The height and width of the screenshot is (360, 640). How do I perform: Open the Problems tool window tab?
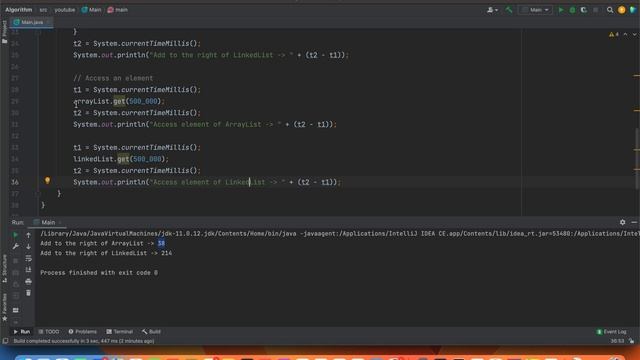point(82,331)
